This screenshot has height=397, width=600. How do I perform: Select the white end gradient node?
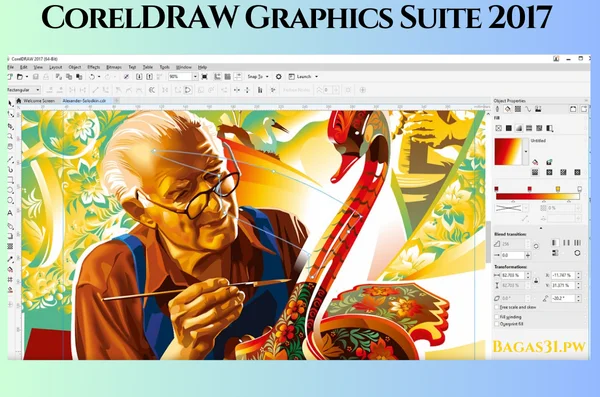pyautogui.click(x=580, y=189)
